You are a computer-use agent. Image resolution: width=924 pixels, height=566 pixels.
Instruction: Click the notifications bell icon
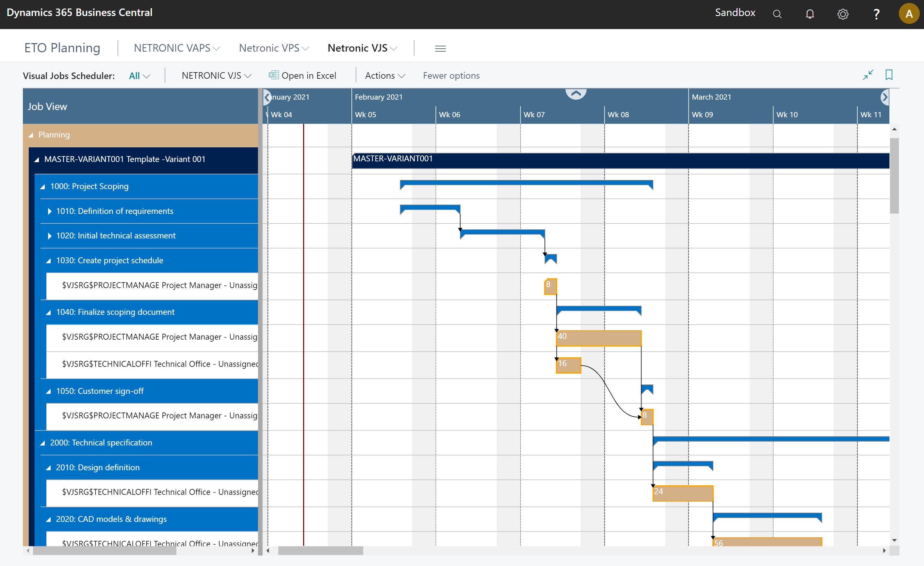click(x=810, y=14)
